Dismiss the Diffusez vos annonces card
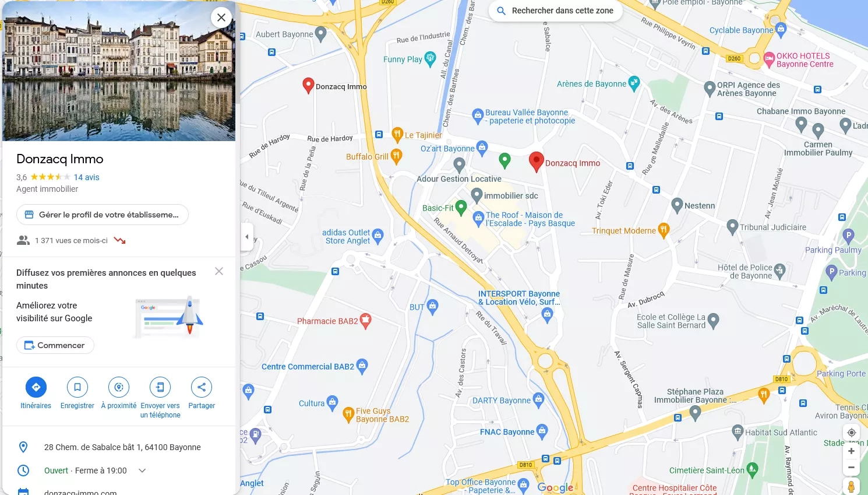The height and width of the screenshot is (495, 868). tap(219, 271)
